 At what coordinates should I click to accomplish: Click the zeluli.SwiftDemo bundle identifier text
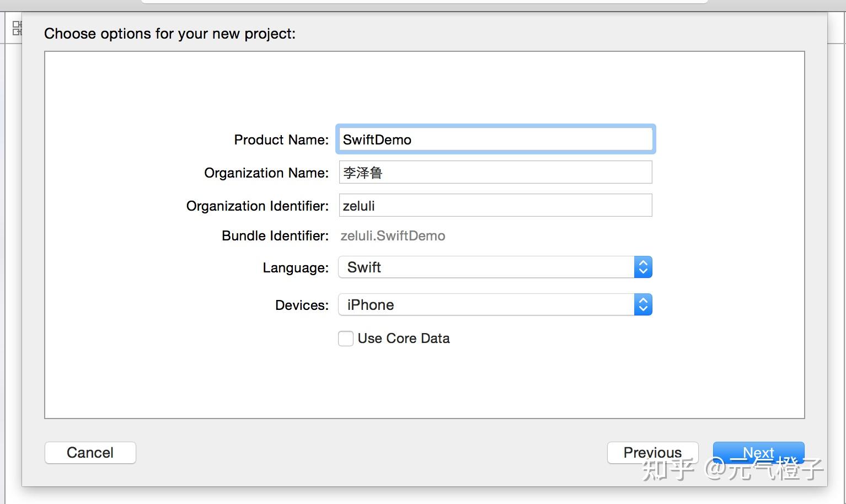point(393,236)
